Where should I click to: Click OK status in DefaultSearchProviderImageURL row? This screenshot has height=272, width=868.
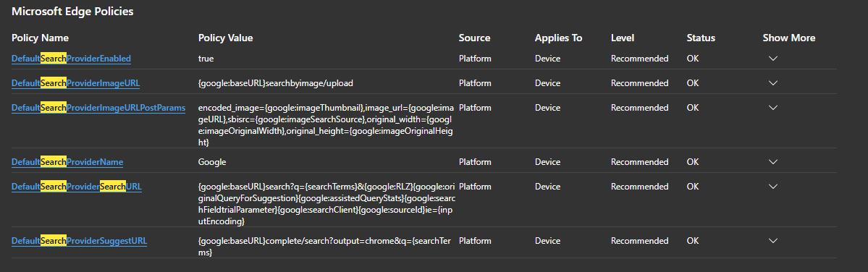tap(693, 83)
